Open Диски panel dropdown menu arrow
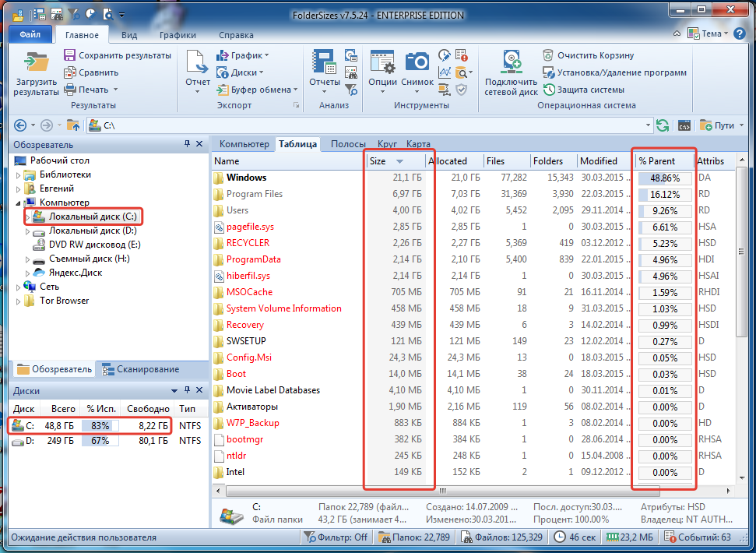 coord(174,390)
